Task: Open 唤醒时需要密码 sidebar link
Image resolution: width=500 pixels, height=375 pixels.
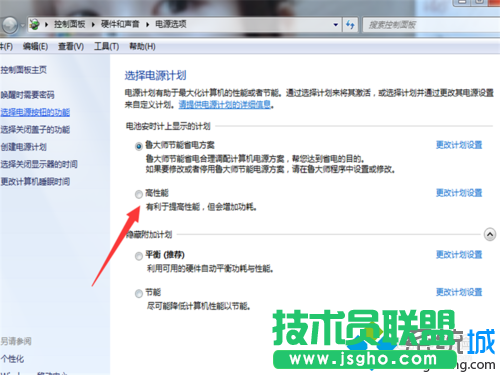Action: [x=27, y=95]
